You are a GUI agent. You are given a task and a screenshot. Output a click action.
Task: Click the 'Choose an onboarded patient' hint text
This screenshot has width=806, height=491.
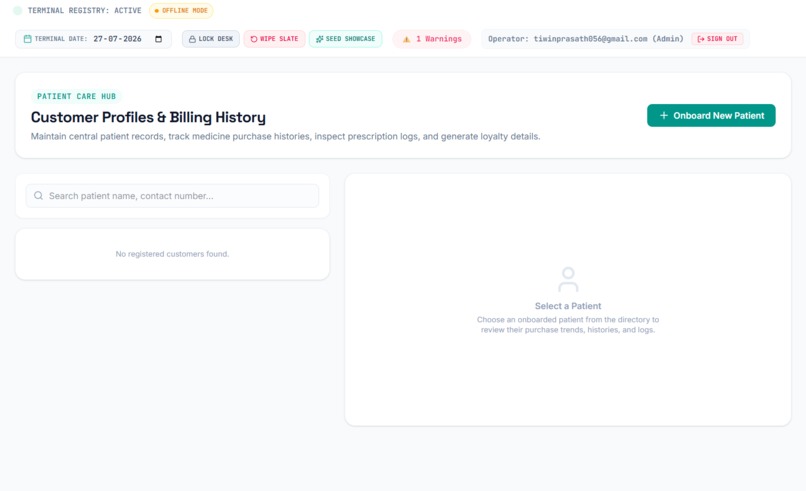click(x=568, y=324)
